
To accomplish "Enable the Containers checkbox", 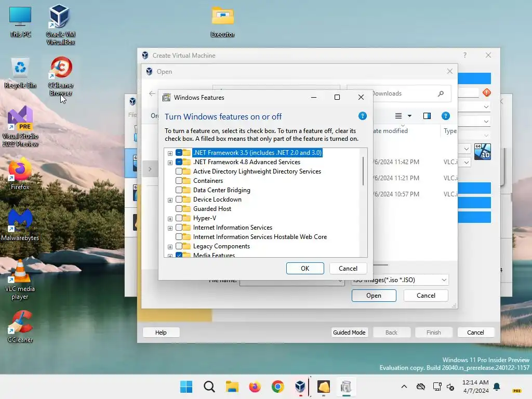I will (179, 181).
